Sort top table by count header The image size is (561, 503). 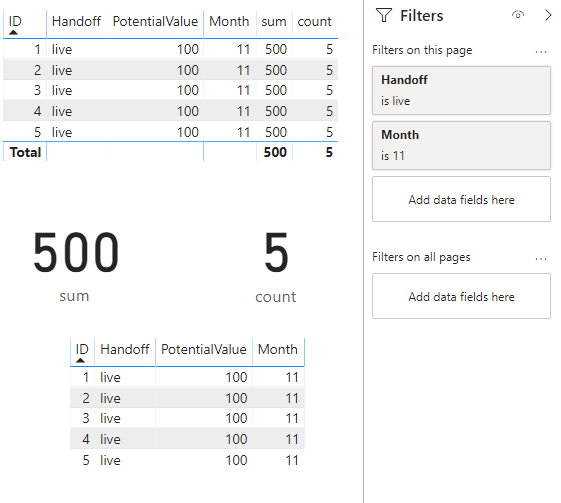(314, 22)
